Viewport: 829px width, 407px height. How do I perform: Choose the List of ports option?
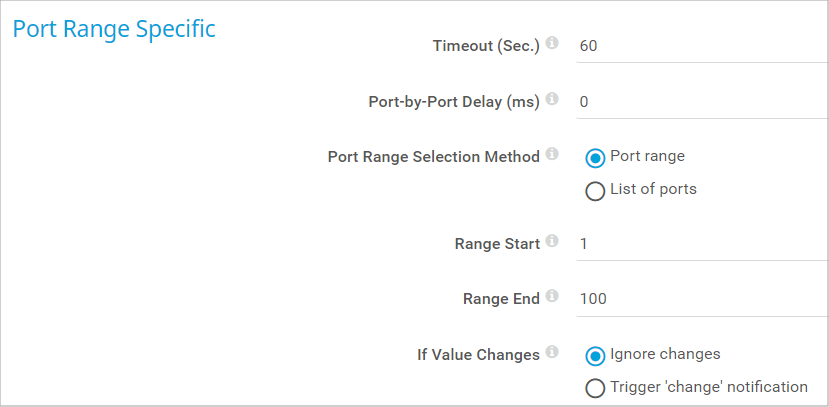point(595,190)
